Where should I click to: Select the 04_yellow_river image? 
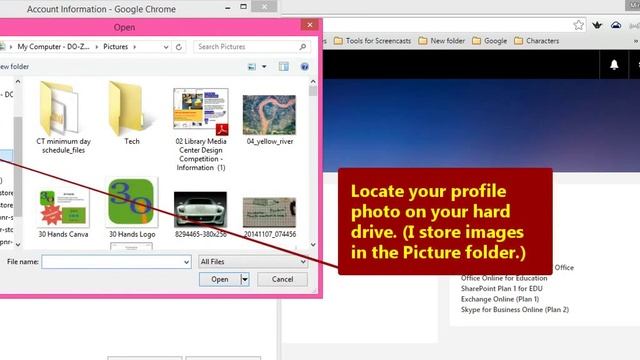(x=269, y=119)
